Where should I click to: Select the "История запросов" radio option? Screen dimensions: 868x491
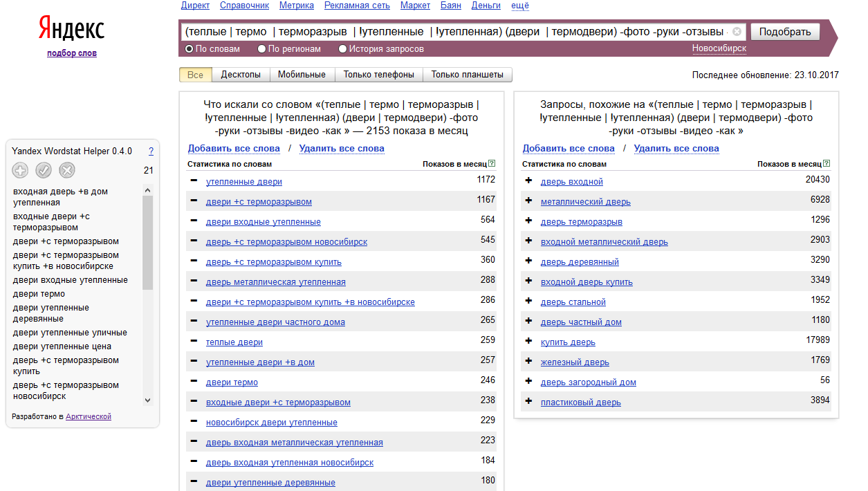coord(342,49)
